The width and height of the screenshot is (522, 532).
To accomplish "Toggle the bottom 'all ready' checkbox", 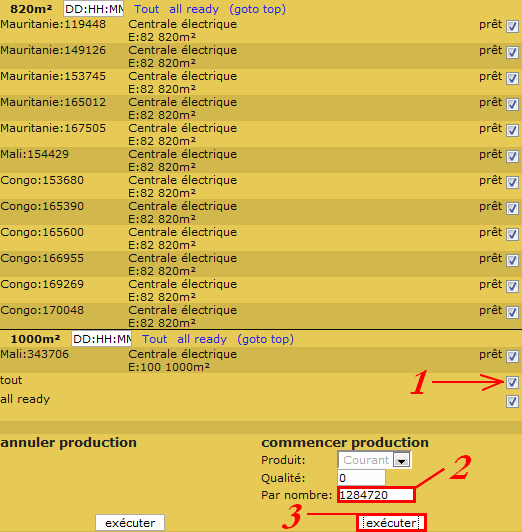I will click(512, 402).
